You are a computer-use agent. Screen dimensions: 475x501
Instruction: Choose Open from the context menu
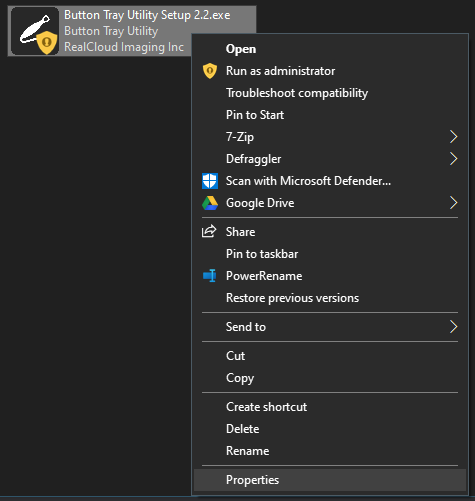(330, 49)
